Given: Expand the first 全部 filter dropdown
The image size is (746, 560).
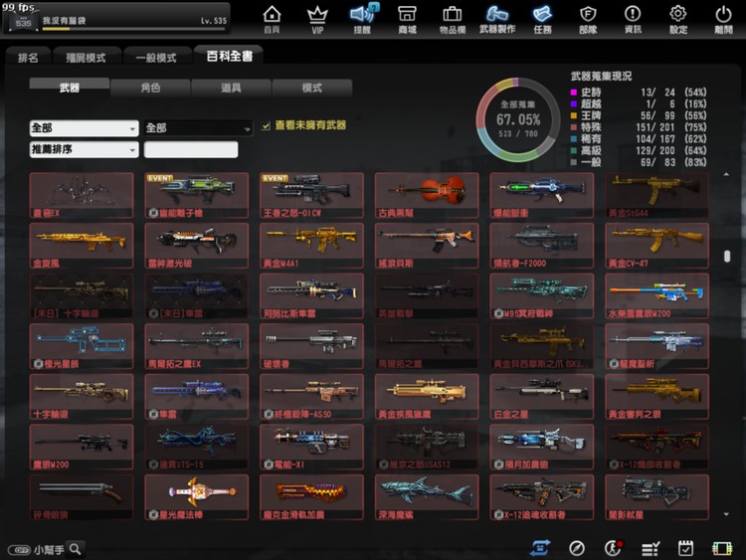Looking at the screenshot, I should (x=84, y=128).
